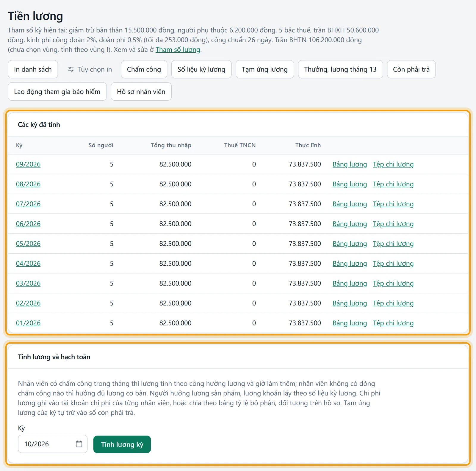Open Bảng lương for 08/2026
The height and width of the screenshot is (471, 476).
[x=350, y=184]
